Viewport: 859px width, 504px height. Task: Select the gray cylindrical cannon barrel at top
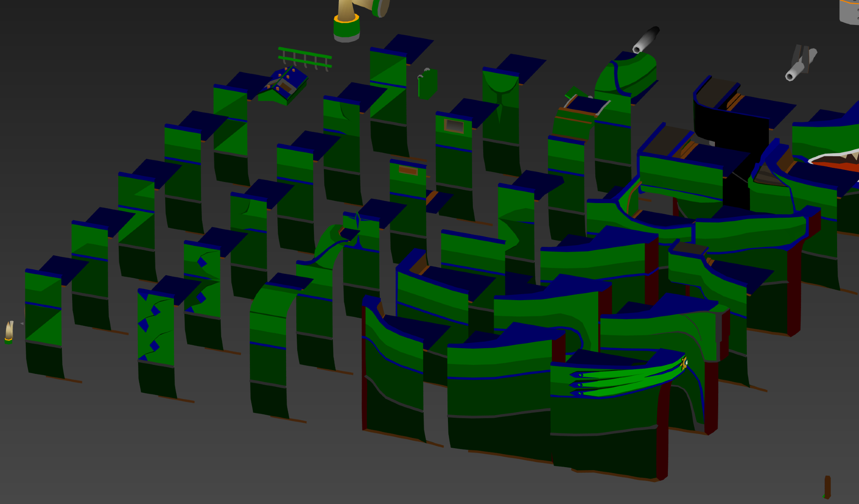pyautogui.click(x=646, y=39)
